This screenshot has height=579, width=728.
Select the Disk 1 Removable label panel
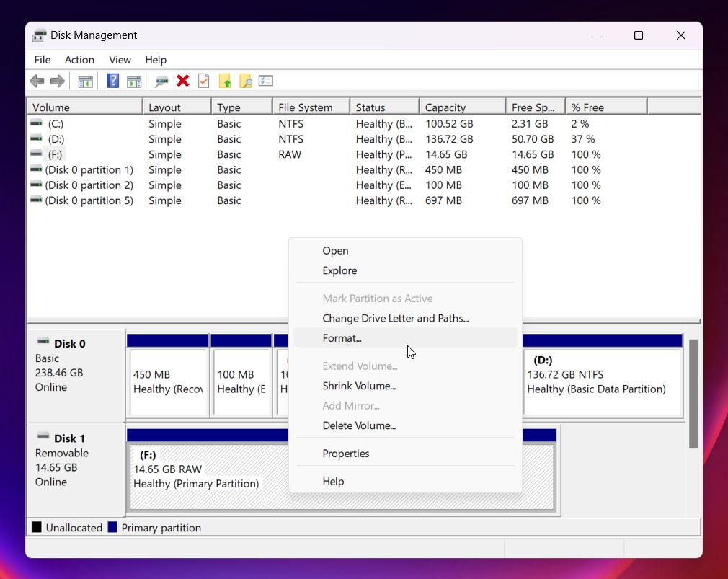(76, 470)
